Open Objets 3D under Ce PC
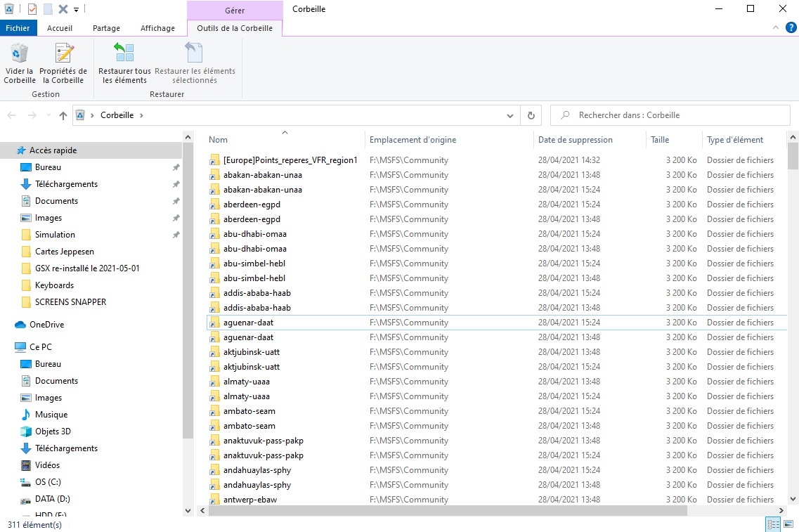The width and height of the screenshot is (799, 532). point(53,431)
